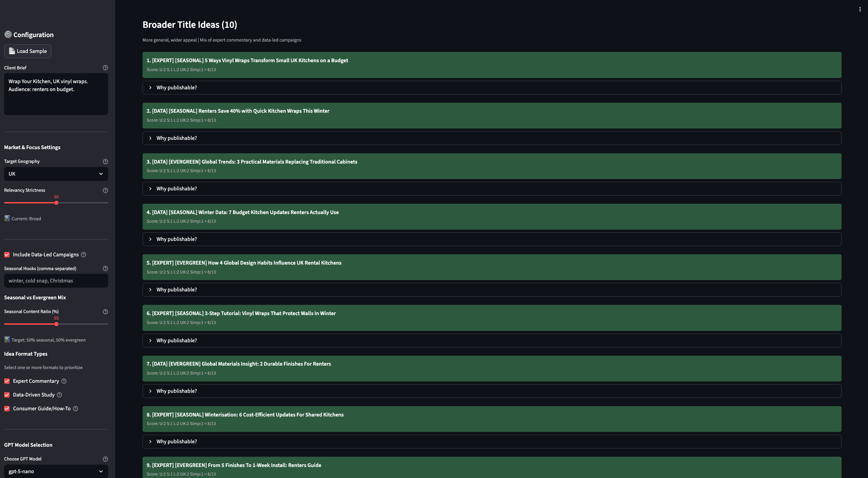Expand Why publishable for the Winterisation idea
Image resolution: width=868 pixels, height=478 pixels.
[x=176, y=441]
